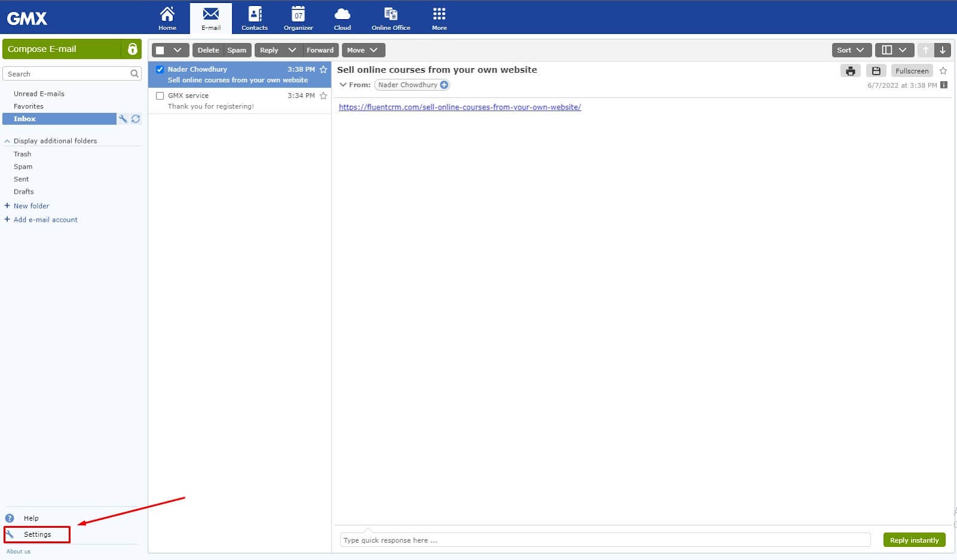The image size is (957, 560).
Task: Click the About us link
Action: click(19, 552)
